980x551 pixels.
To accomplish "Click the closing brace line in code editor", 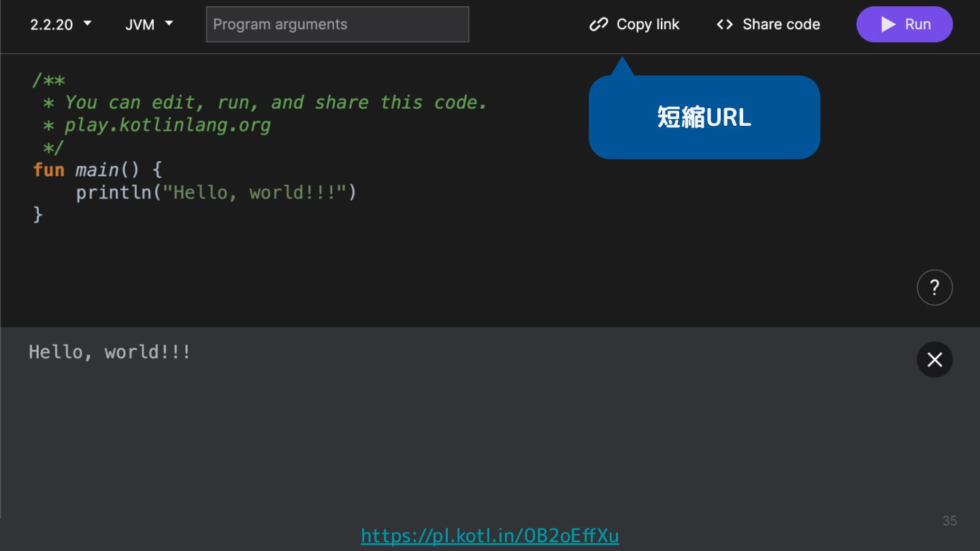I will coord(38,214).
